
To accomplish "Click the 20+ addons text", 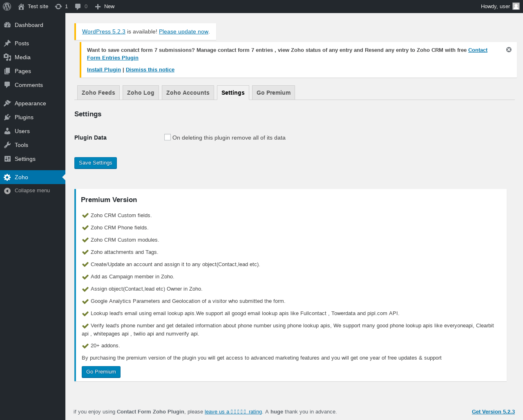I will click(105, 346).
